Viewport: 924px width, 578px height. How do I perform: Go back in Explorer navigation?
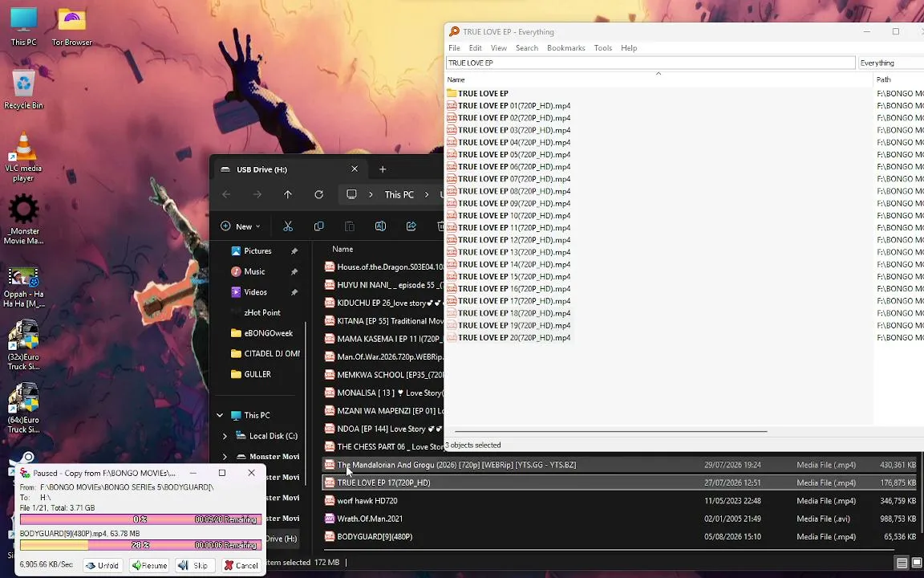tap(226, 194)
